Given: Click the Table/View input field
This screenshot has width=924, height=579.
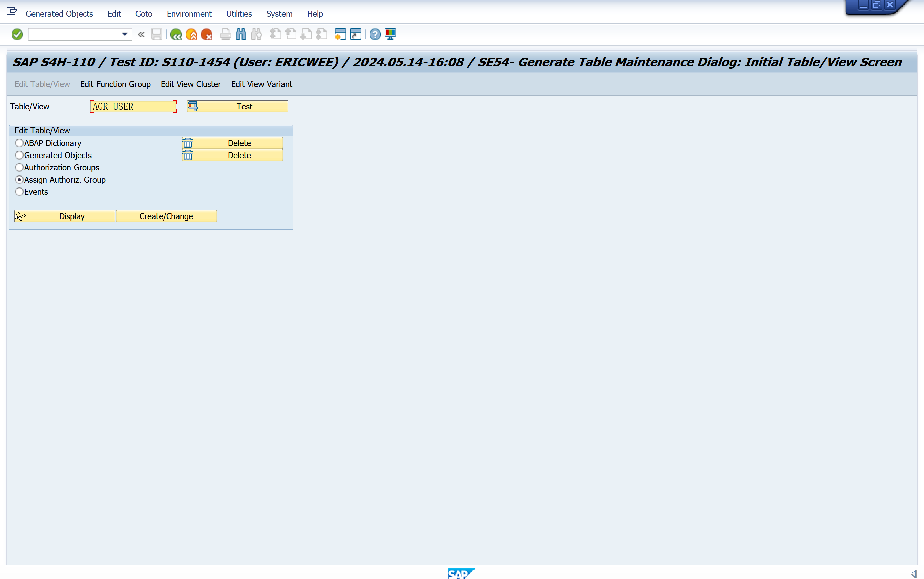Looking at the screenshot, I should [x=133, y=106].
